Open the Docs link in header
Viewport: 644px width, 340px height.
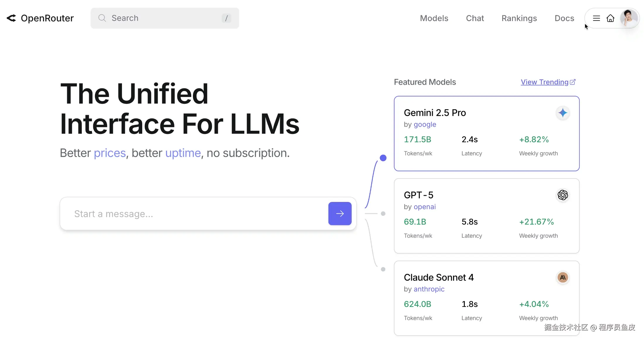[x=564, y=18]
